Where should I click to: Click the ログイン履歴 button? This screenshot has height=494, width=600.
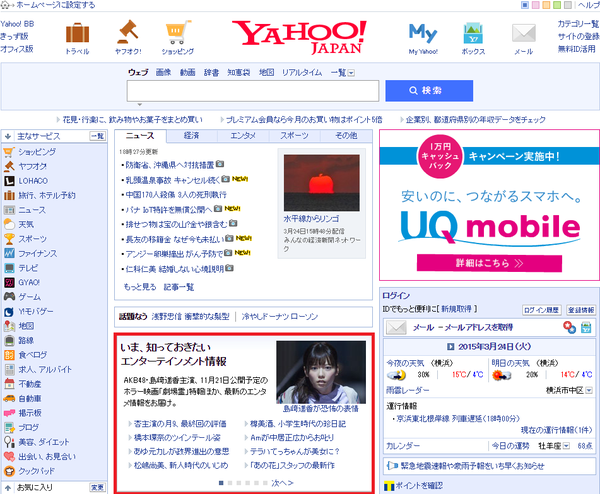tap(541, 310)
